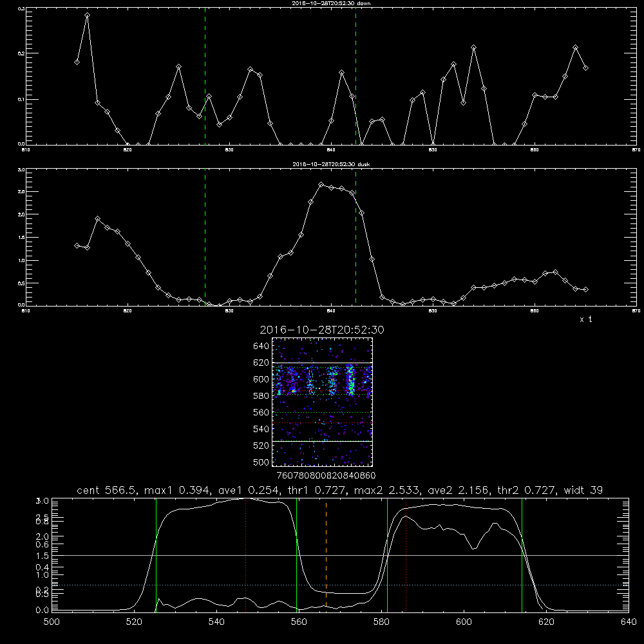644x644 pixels.
Task: Click the bottom plot x-axis label 620
Action: 546,622
